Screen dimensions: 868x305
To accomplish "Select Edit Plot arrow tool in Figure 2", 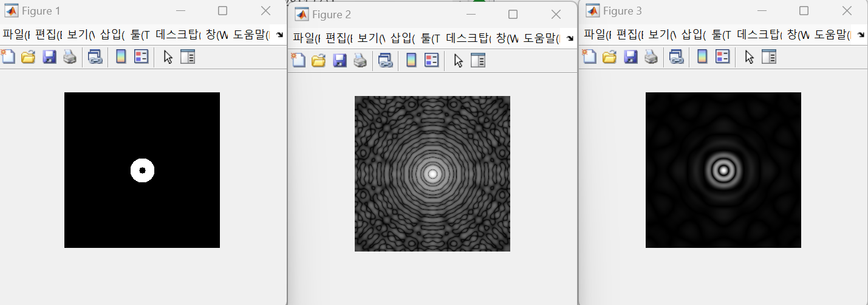I will pyautogui.click(x=459, y=60).
